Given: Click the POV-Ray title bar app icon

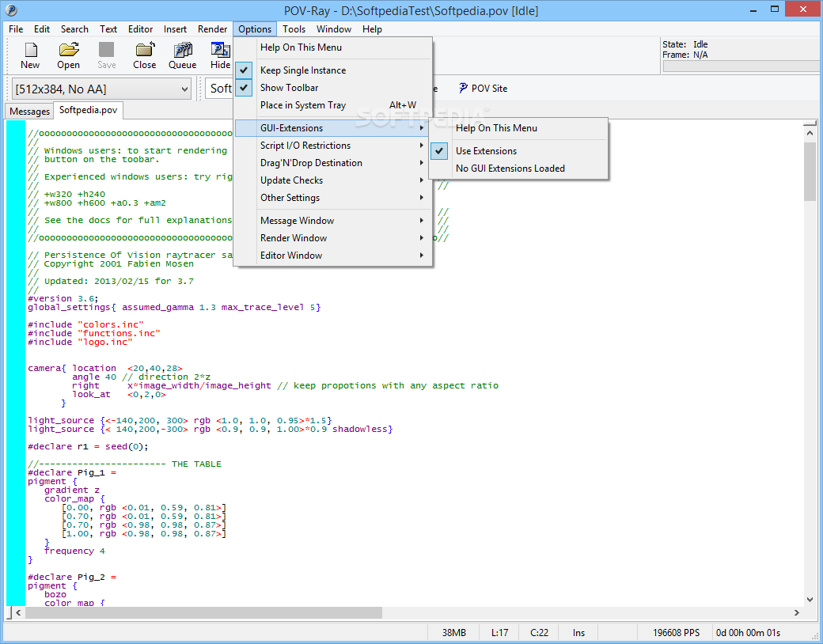Looking at the screenshot, I should click(11, 10).
